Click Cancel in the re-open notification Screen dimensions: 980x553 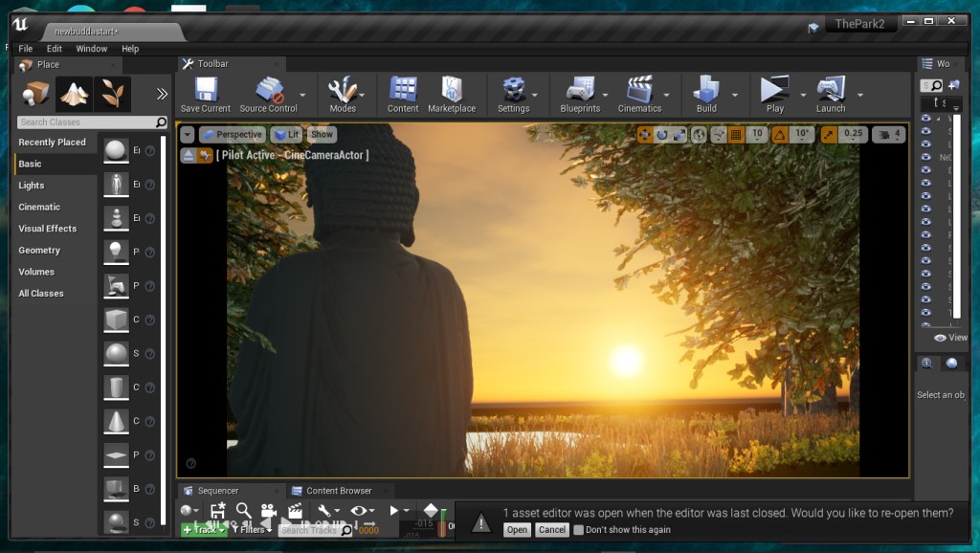tap(552, 530)
